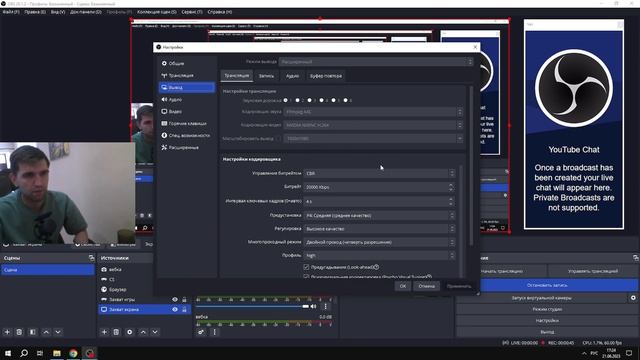Select audio track 3 radio button
640x360 pixels.
coord(309,100)
